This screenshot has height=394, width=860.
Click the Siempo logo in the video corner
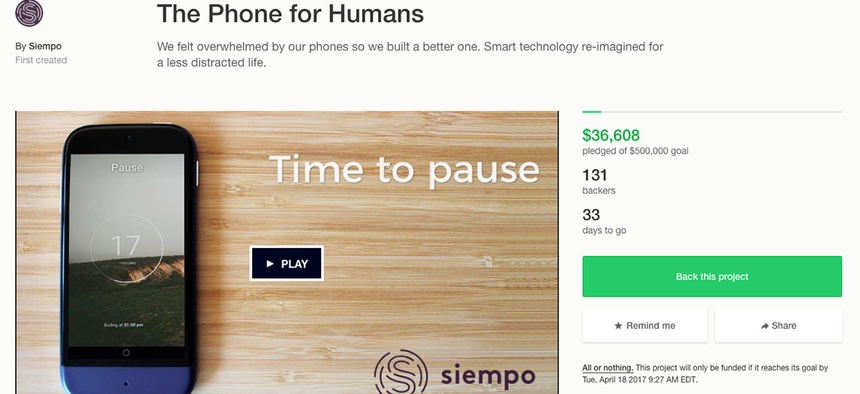click(x=400, y=373)
